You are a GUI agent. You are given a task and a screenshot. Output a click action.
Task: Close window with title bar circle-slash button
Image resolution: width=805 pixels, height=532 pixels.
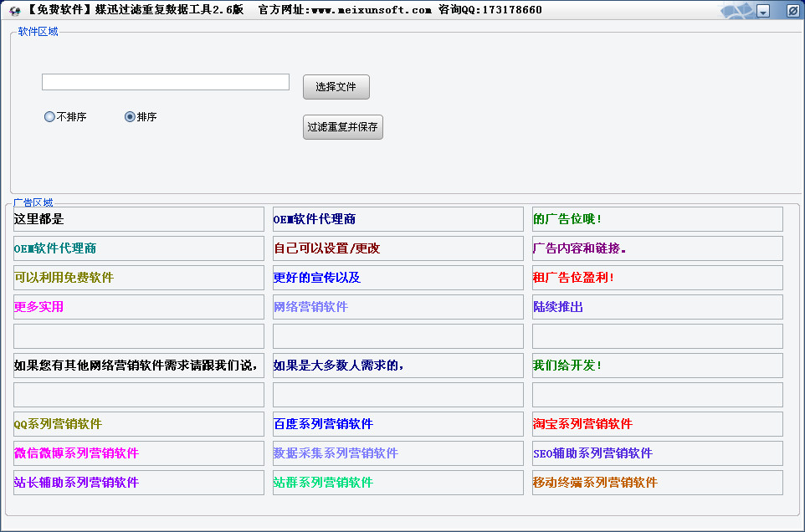792,10
